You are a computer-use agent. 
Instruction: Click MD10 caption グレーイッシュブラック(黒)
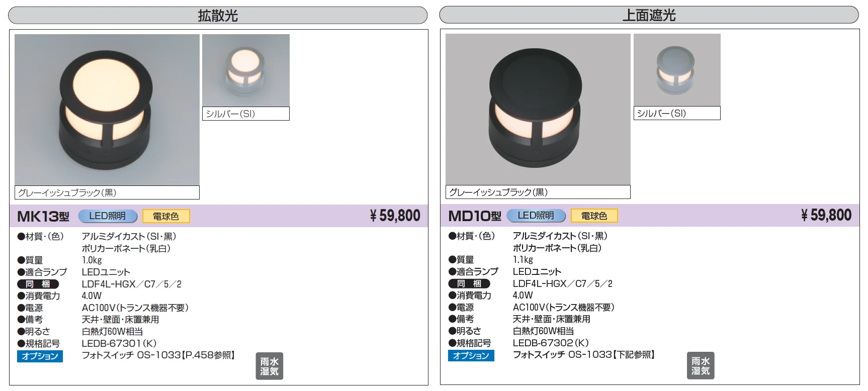[498, 192]
